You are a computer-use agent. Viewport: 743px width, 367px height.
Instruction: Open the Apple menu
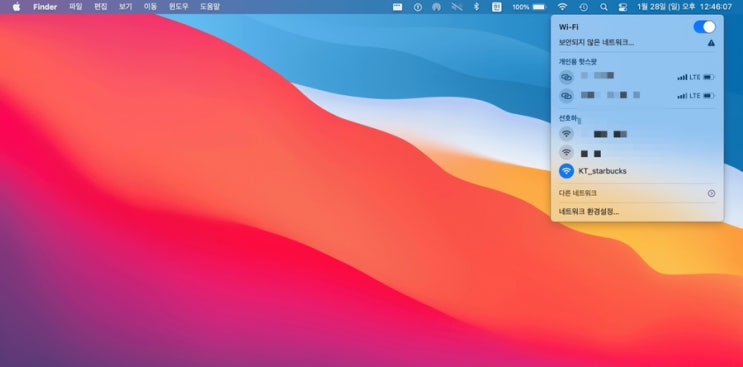16,7
